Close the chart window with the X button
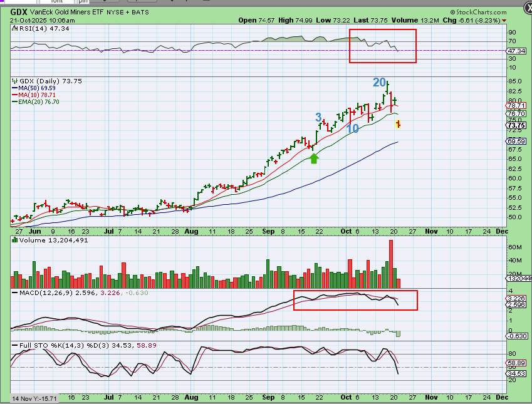This screenshot has width=532, height=404. [x=528, y=8]
